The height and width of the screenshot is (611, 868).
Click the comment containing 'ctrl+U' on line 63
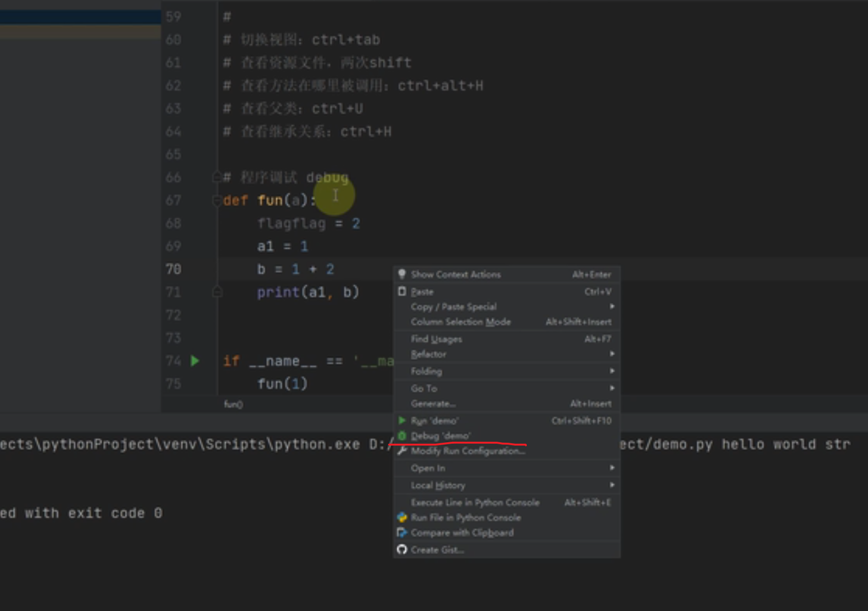pyautogui.click(x=293, y=109)
